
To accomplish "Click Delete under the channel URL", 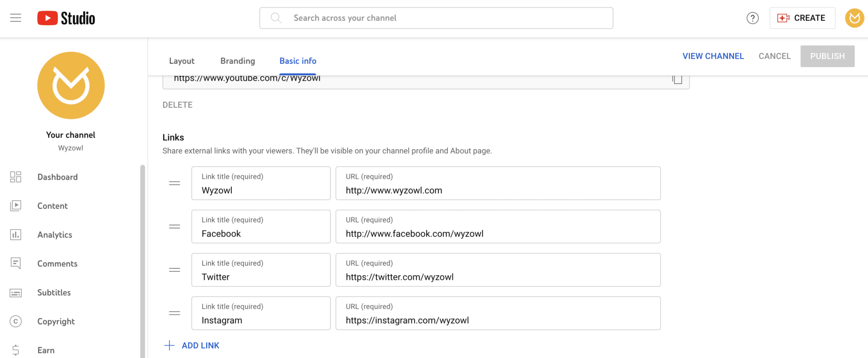I will [x=178, y=105].
